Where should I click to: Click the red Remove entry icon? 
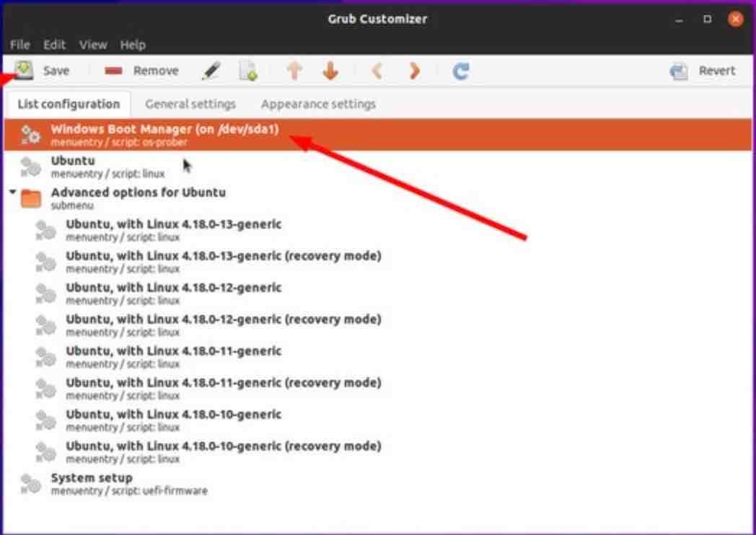pyautogui.click(x=114, y=71)
